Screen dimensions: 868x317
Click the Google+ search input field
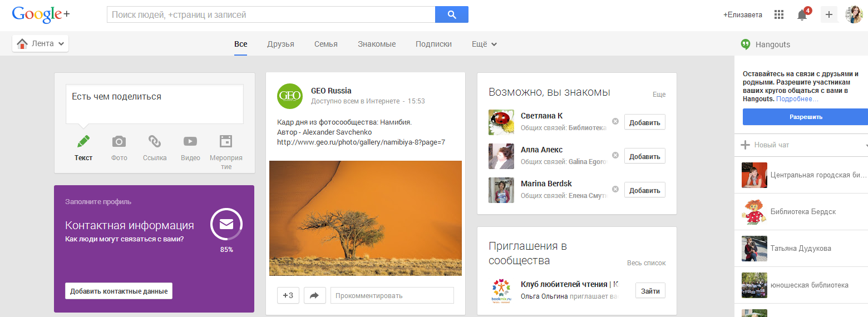(x=271, y=14)
